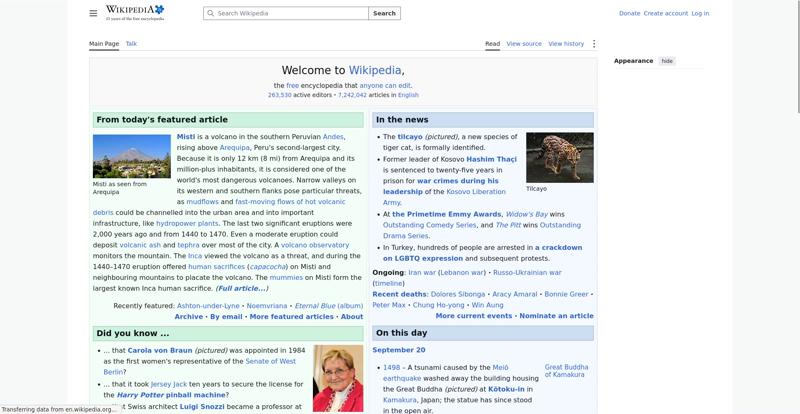Image resolution: width=800 pixels, height=414 pixels.
Task: Open the hamburger main menu icon
Action: (x=93, y=13)
